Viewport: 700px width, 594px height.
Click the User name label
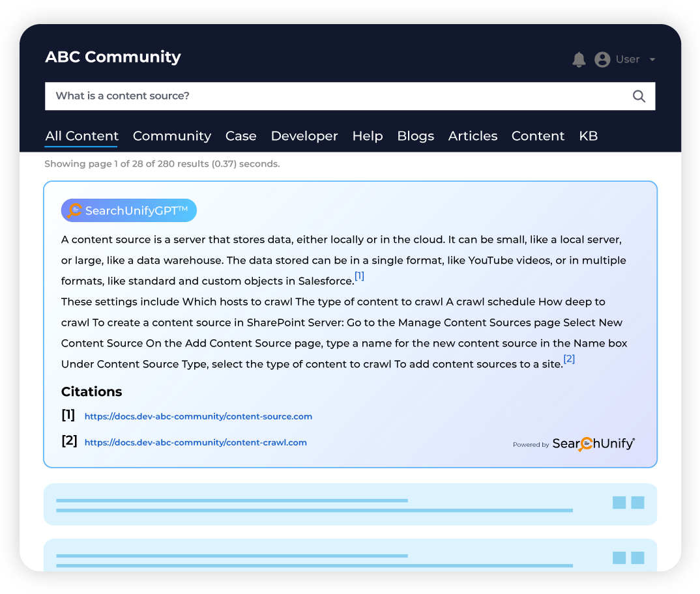[x=628, y=59]
